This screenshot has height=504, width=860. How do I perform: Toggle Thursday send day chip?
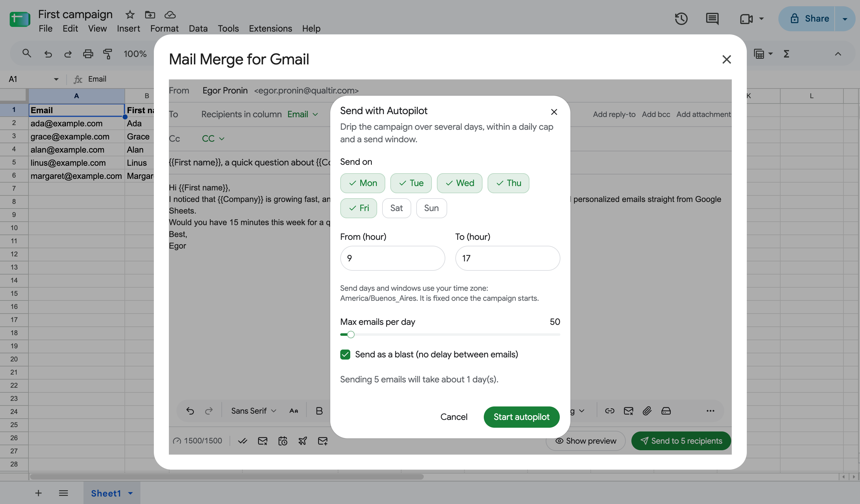click(508, 183)
